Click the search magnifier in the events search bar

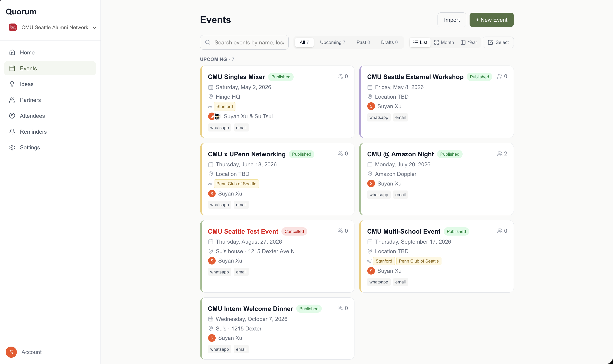(208, 42)
